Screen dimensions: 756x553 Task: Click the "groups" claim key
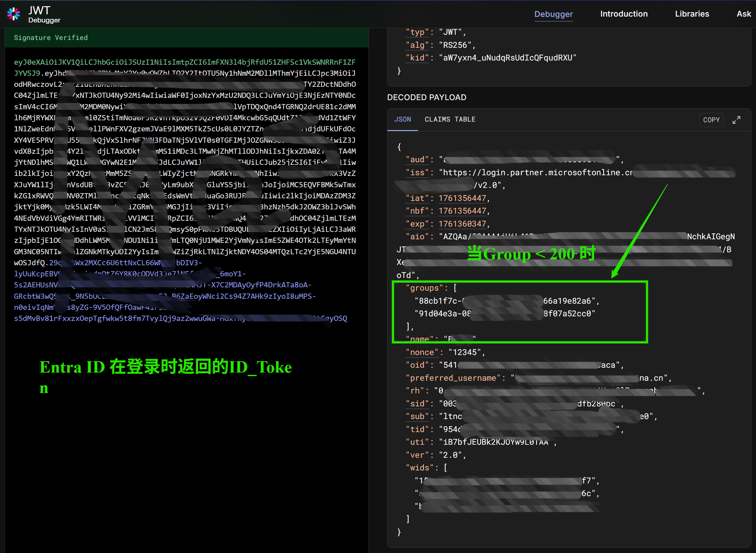pyautogui.click(x=425, y=288)
